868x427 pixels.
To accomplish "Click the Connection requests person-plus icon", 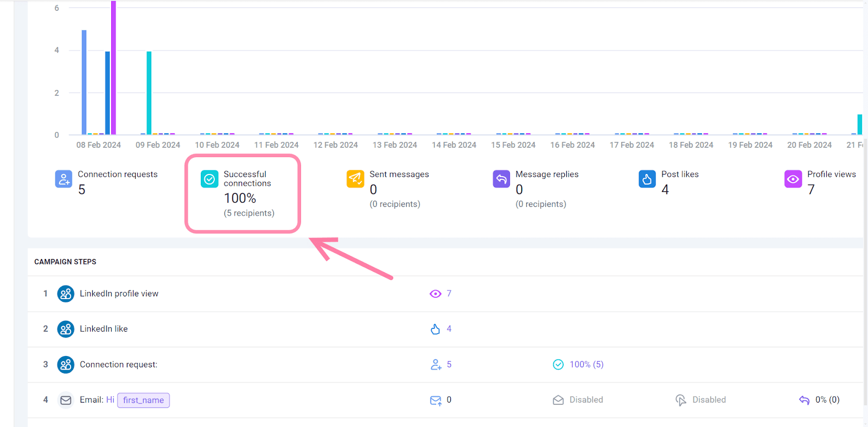I will pos(63,179).
